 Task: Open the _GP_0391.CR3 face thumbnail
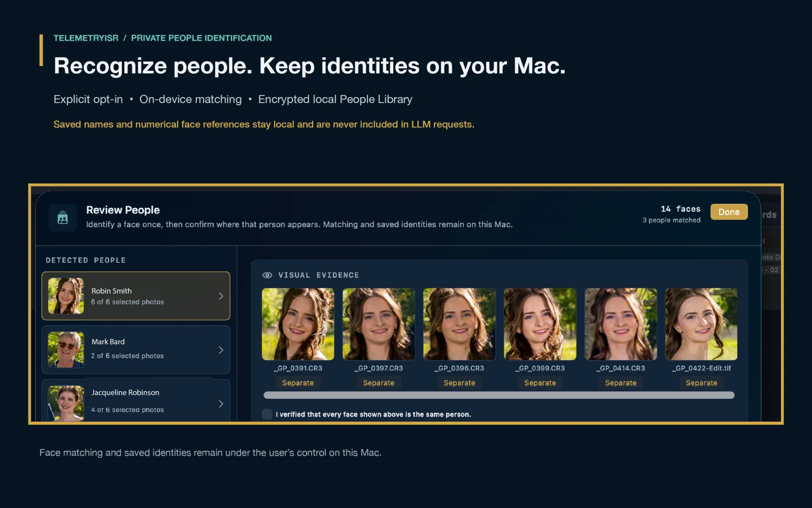pos(298,324)
